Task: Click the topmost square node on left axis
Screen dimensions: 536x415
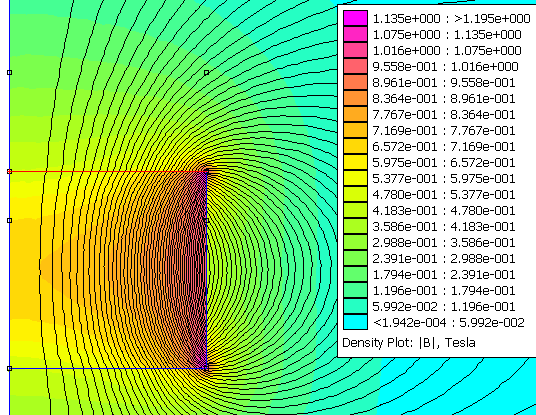Action: pyautogui.click(x=10, y=72)
